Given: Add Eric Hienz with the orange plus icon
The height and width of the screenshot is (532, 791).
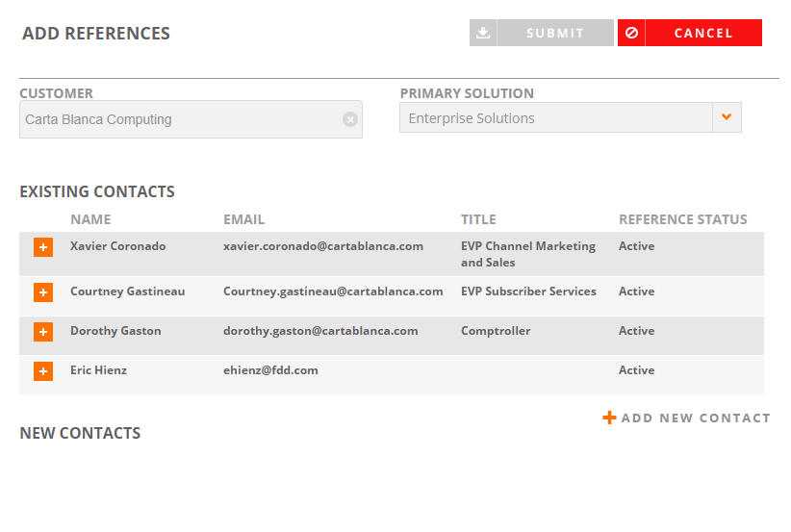Looking at the screenshot, I should (43, 371).
